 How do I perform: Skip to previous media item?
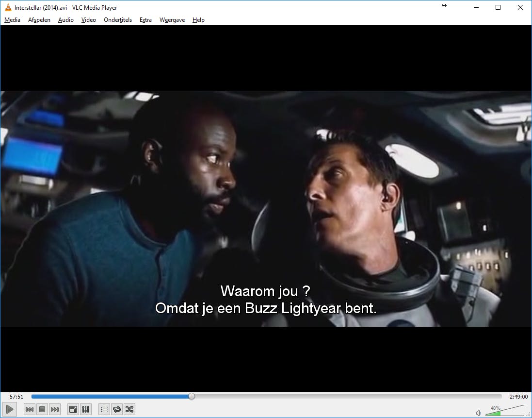point(30,410)
